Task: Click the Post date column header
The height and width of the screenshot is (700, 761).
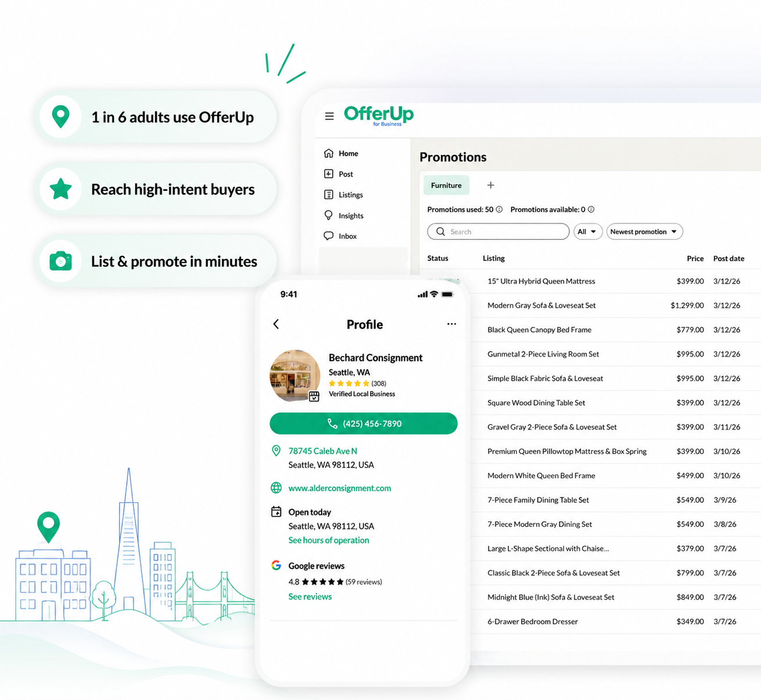Action: pyautogui.click(x=729, y=258)
